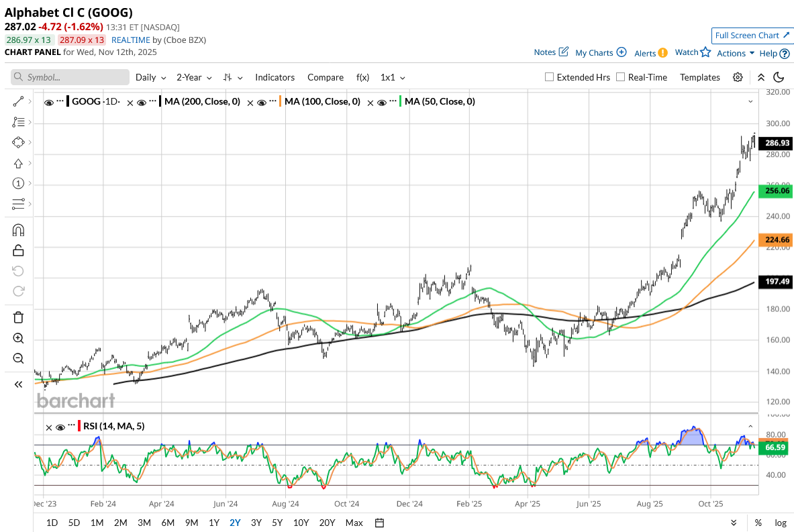
Task: Select the 6M time range tab
Action: pos(168,523)
